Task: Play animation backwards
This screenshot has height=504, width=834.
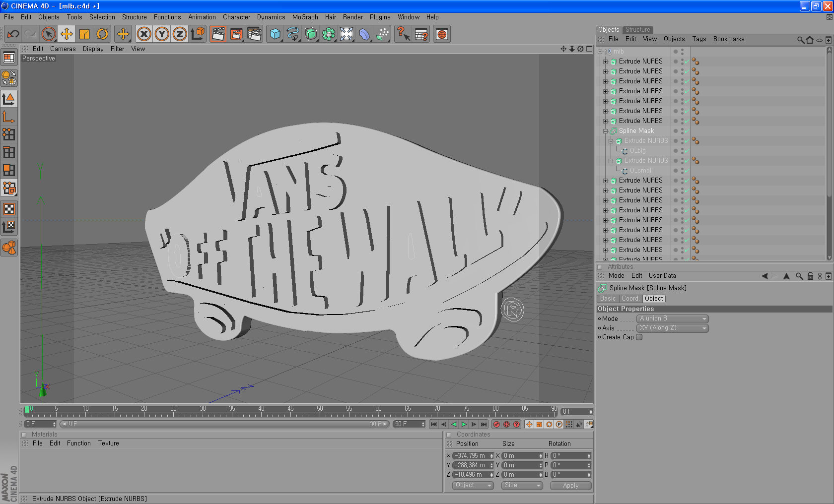Action: [x=454, y=424]
